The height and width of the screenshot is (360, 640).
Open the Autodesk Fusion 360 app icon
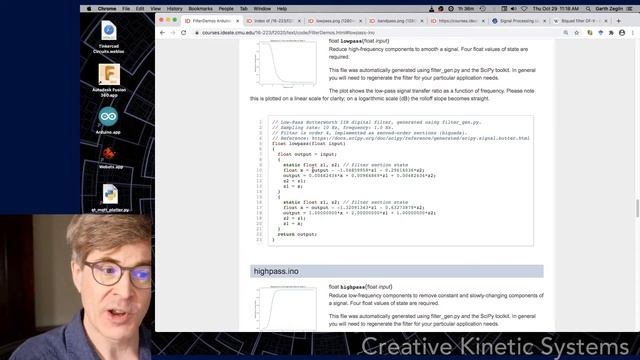109,80
